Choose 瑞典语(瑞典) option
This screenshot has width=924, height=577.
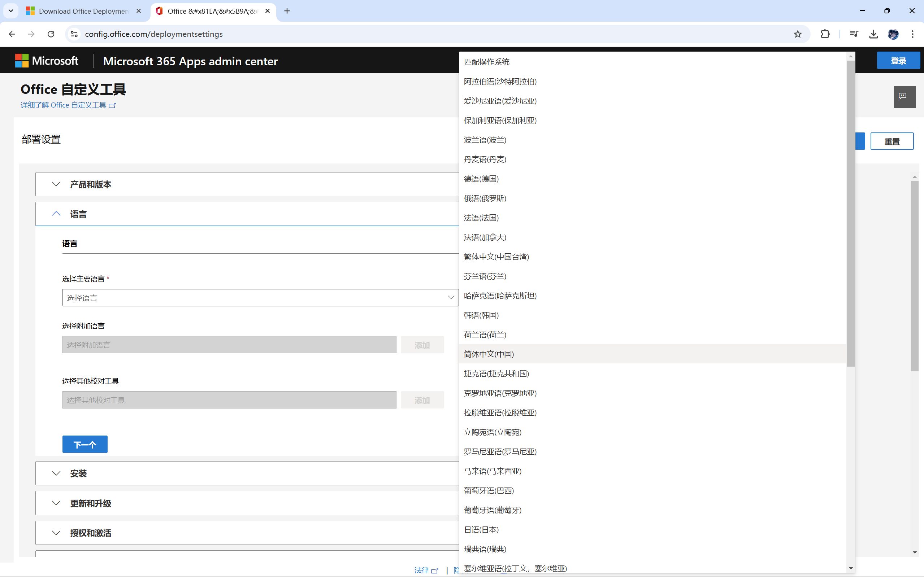click(x=652, y=549)
